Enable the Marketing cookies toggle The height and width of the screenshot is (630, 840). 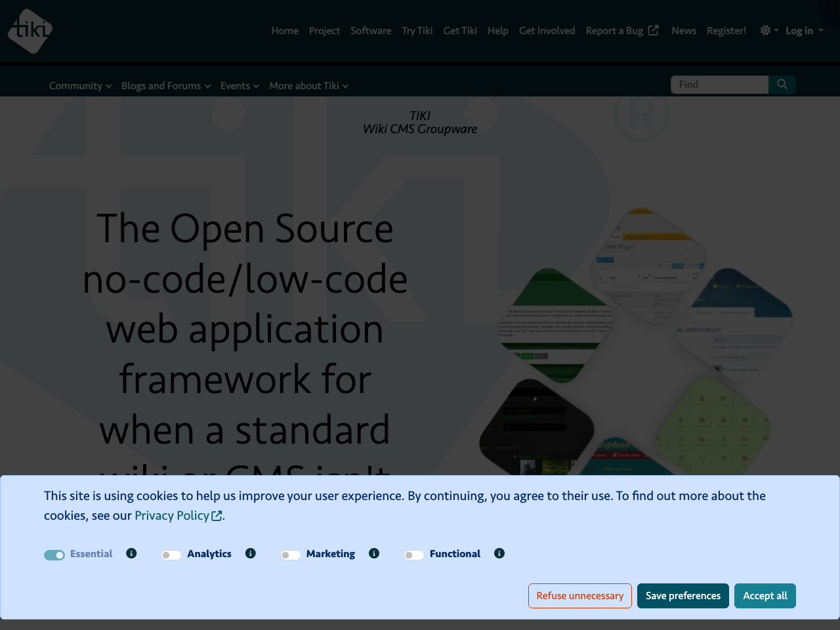290,555
